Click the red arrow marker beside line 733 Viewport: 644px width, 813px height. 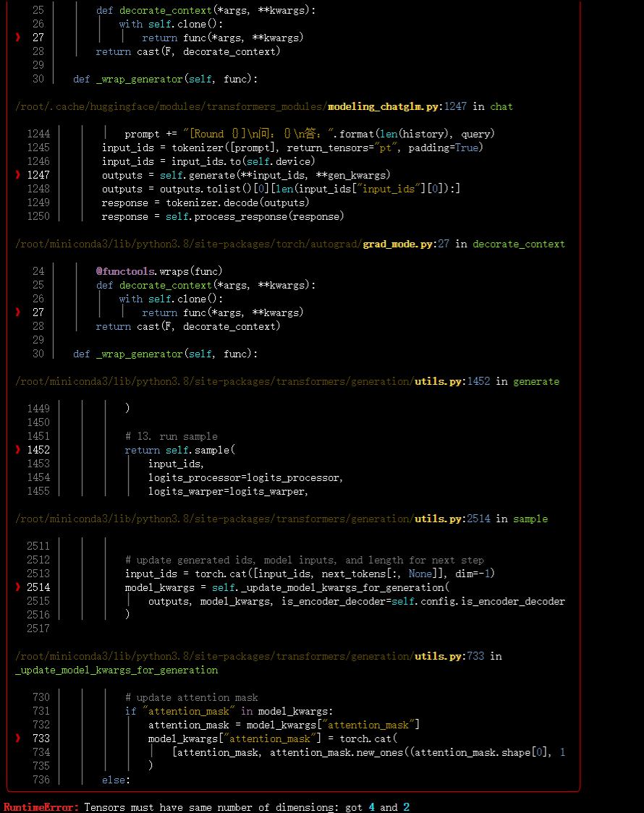pyautogui.click(x=18, y=738)
